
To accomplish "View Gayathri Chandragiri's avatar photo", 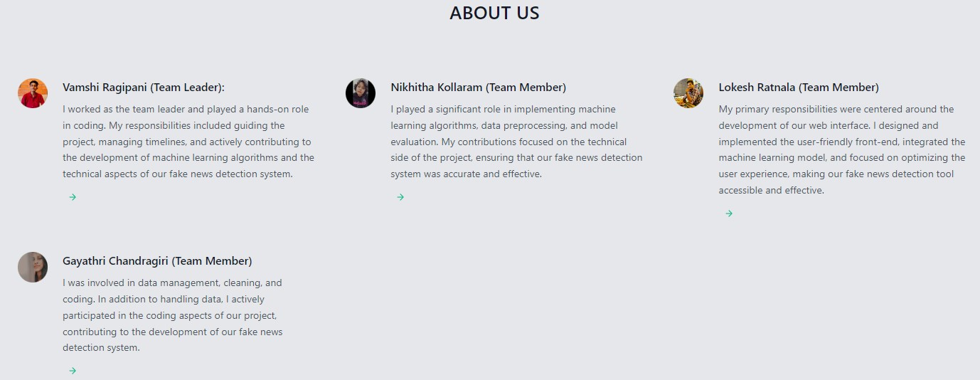I will point(33,267).
